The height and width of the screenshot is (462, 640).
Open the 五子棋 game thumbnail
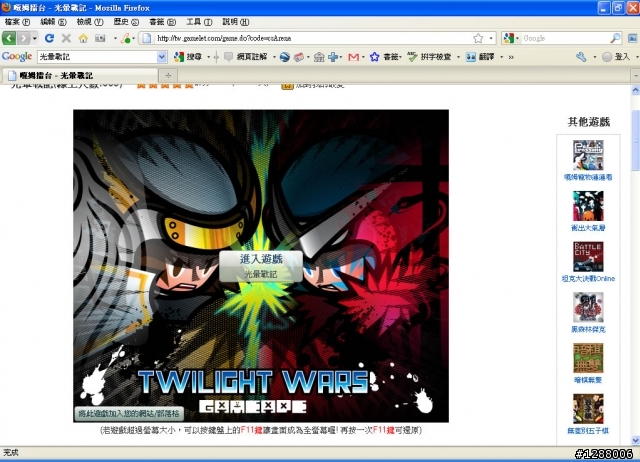point(588,409)
